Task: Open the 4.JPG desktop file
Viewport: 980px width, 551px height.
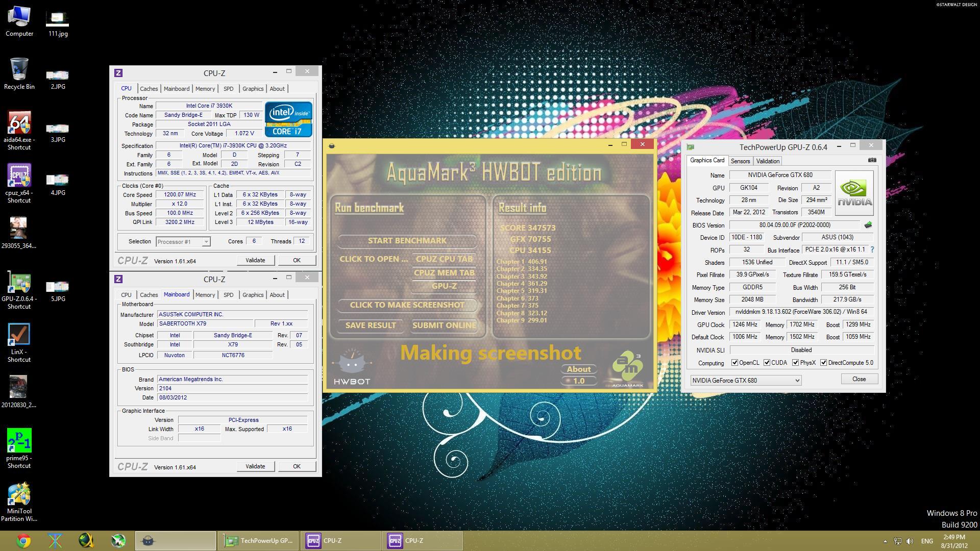Action: click(x=58, y=185)
